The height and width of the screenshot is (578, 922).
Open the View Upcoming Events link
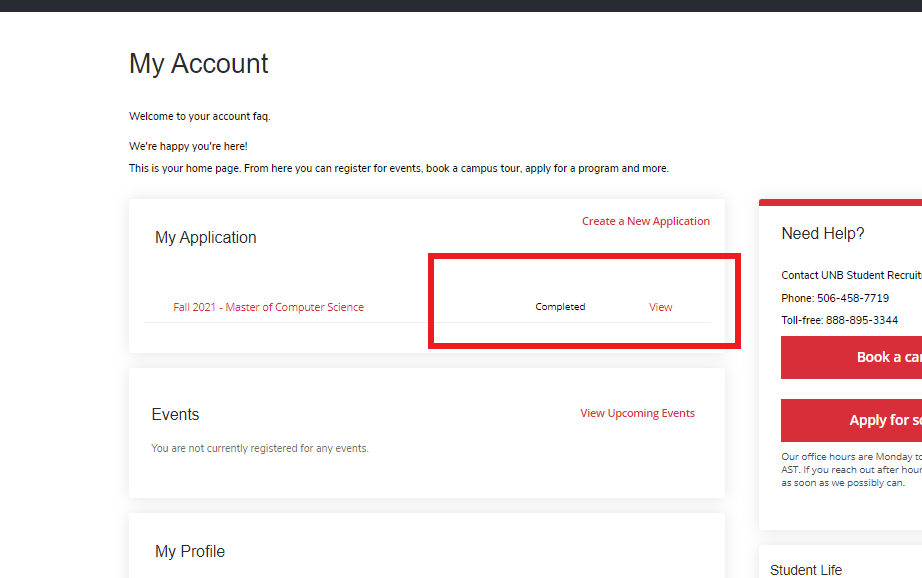point(637,413)
